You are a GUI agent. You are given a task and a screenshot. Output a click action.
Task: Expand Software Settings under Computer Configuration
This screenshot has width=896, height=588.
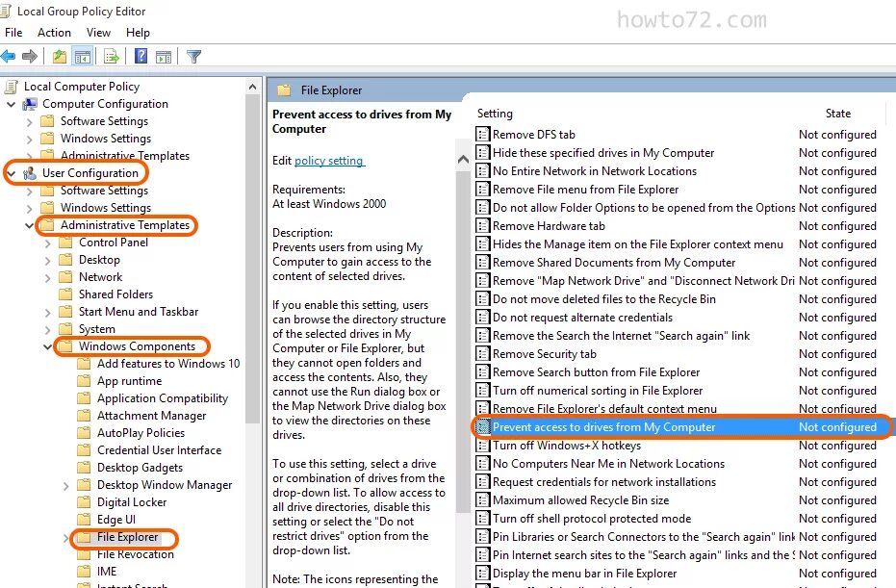click(x=29, y=121)
